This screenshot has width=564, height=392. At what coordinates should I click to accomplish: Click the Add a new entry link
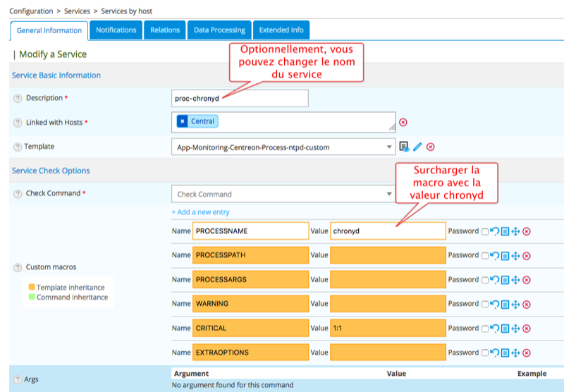200,212
